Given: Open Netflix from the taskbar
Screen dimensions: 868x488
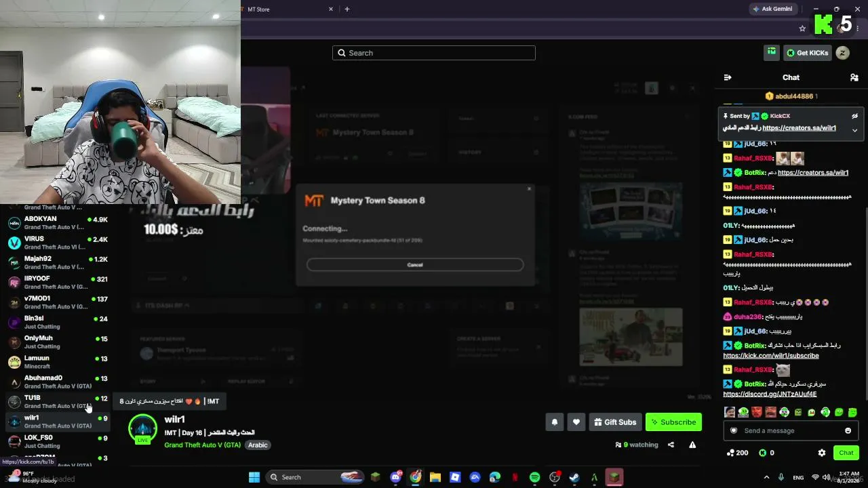Looking at the screenshot, I should (515, 477).
